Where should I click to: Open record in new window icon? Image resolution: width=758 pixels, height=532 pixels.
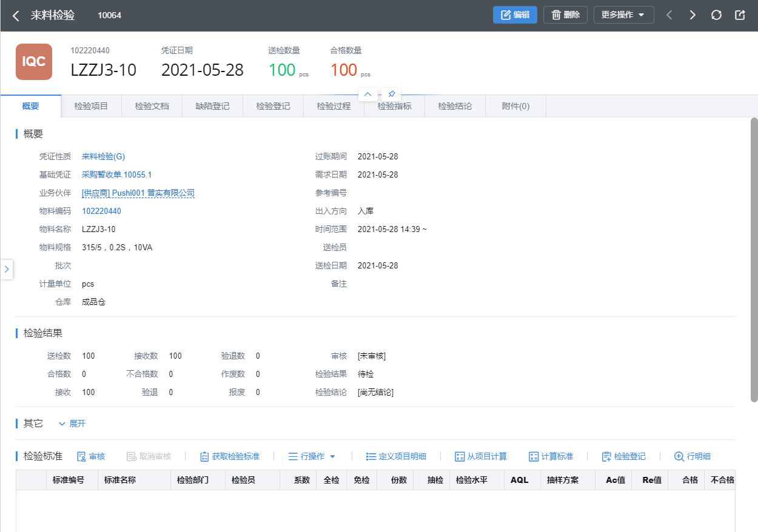pyautogui.click(x=740, y=15)
